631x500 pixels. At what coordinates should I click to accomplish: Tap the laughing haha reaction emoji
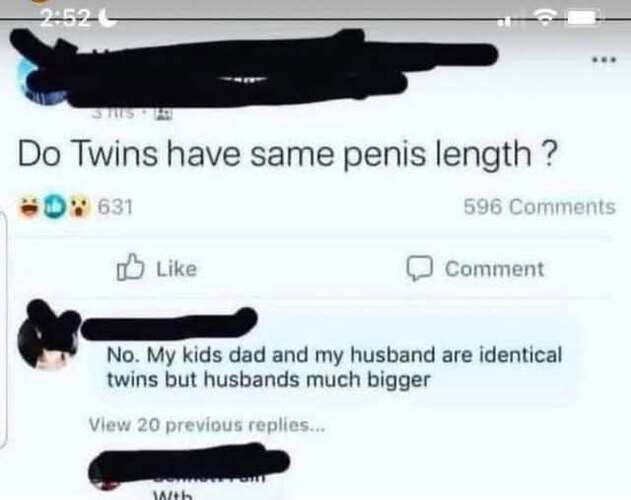[x=28, y=207]
